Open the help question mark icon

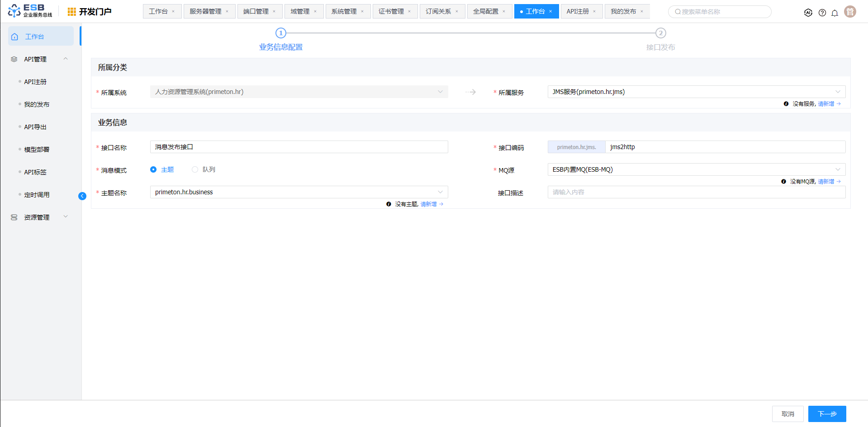click(822, 13)
